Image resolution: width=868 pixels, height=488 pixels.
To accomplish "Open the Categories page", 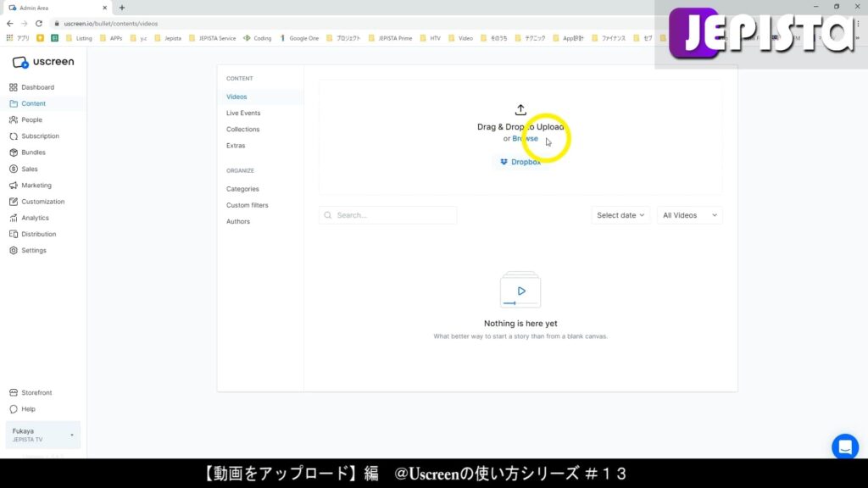I will click(x=242, y=189).
